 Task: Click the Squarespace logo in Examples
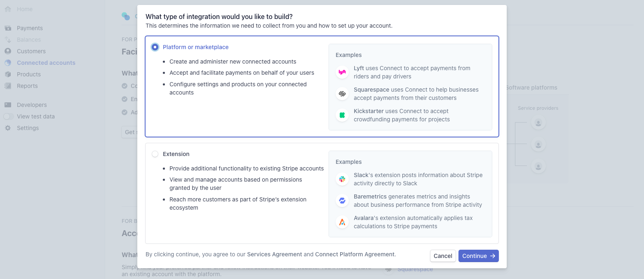coord(342,94)
